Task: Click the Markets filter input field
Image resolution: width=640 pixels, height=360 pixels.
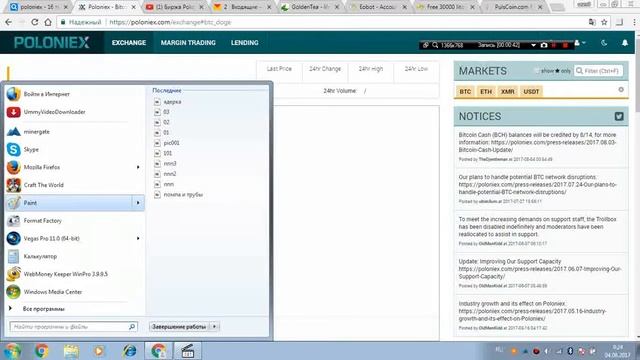Action: [598, 71]
